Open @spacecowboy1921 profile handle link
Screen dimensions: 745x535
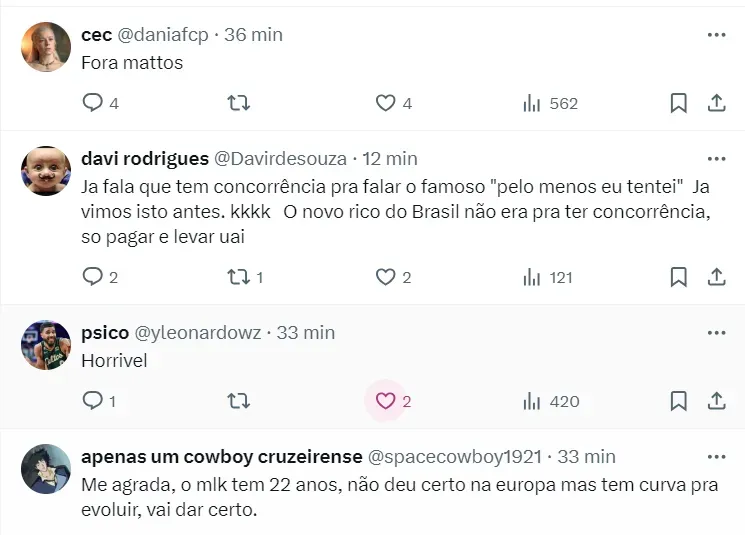[x=455, y=456]
